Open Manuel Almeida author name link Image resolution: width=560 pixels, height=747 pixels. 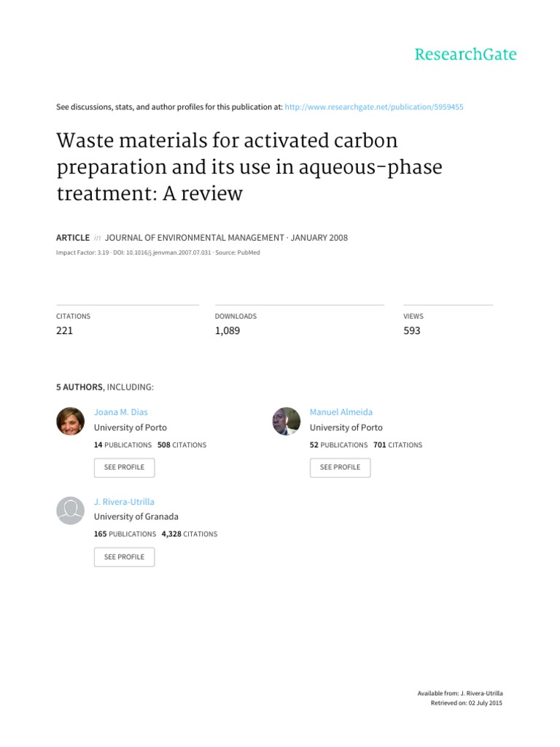[x=341, y=412]
